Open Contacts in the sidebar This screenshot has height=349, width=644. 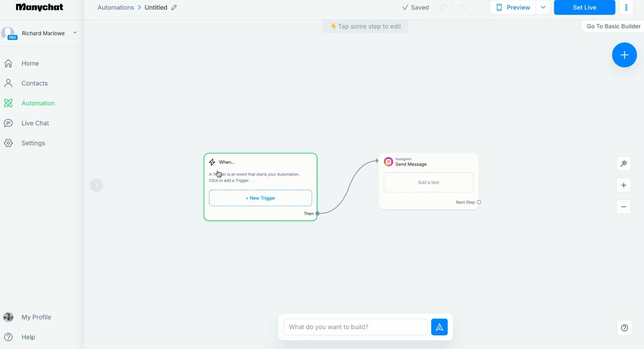pos(34,83)
